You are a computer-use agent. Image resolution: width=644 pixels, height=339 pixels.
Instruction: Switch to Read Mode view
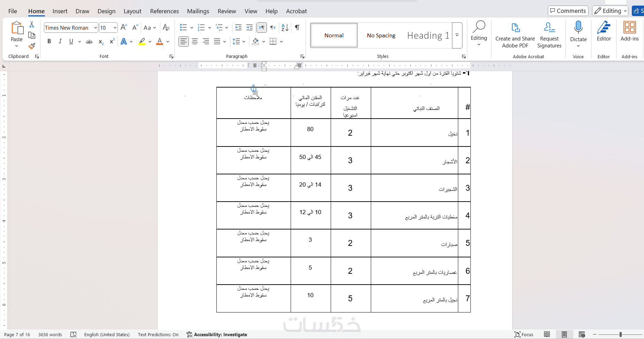click(x=547, y=334)
